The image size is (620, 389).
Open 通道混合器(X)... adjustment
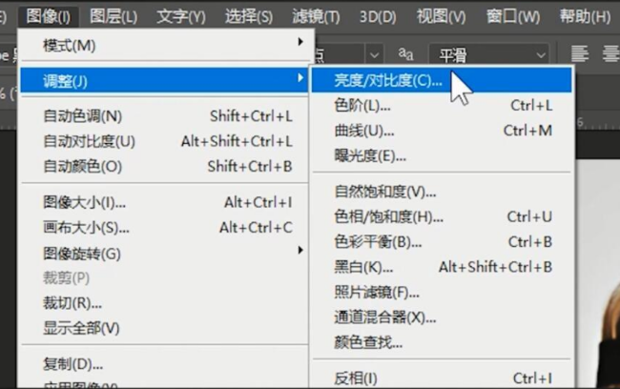coord(442,317)
